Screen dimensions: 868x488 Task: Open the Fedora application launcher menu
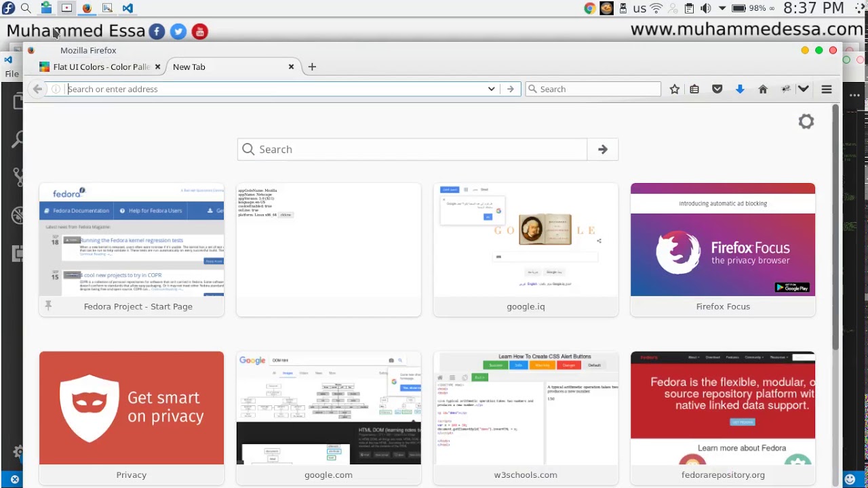[x=8, y=8]
